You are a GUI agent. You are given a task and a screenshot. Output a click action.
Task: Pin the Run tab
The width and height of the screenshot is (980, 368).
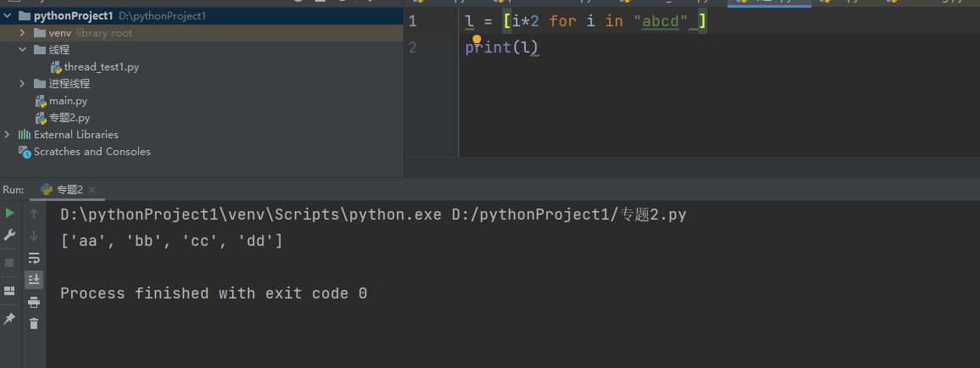coord(9,319)
